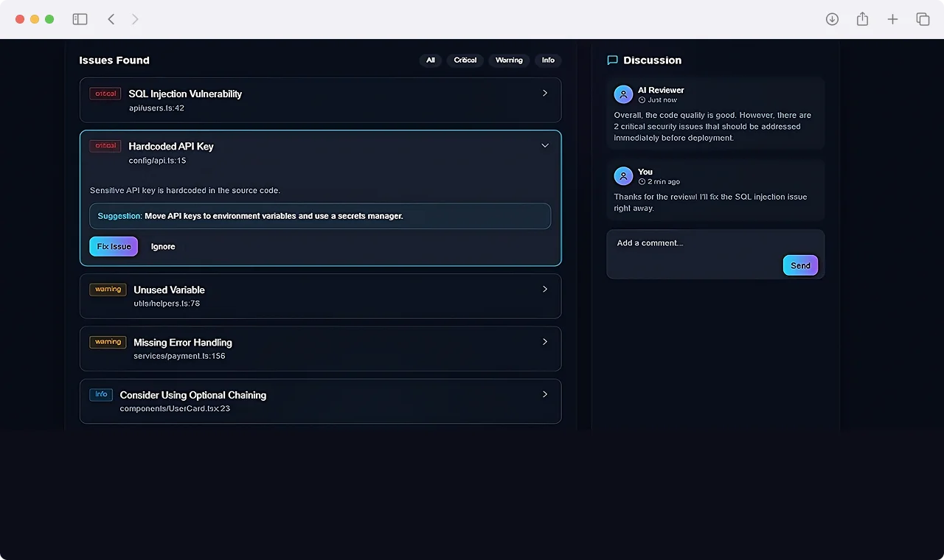Screen dimensions: 944x560
Task: Filter issues by Info
Action: (548, 60)
